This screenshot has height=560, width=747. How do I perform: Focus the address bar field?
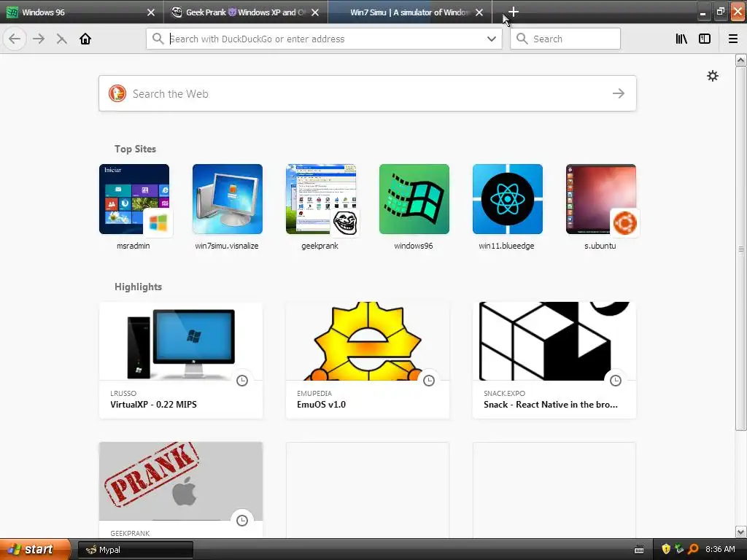pos(324,39)
